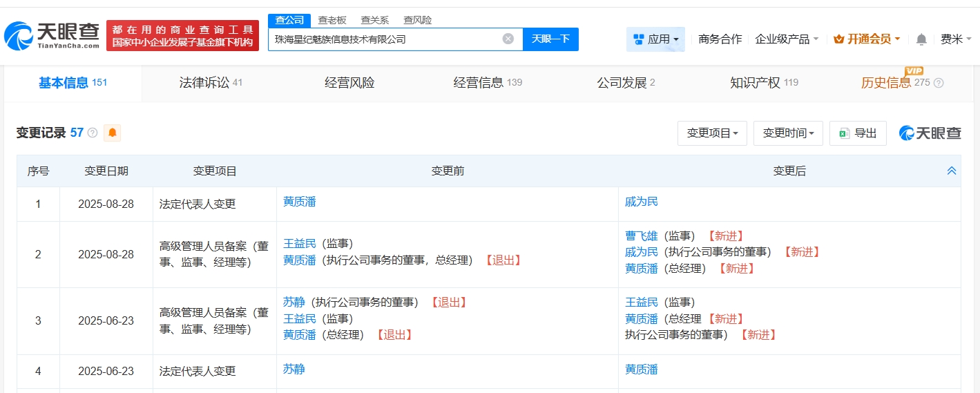Expand the 变更项目 filter dropdown
980x393 pixels.
[712, 133]
